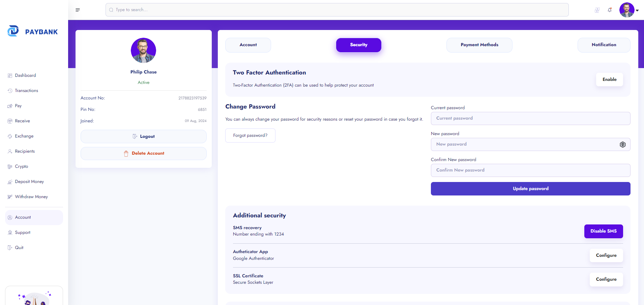The height and width of the screenshot is (305, 644).
Task: Go to Exchange in the sidebar
Action: coord(24,136)
